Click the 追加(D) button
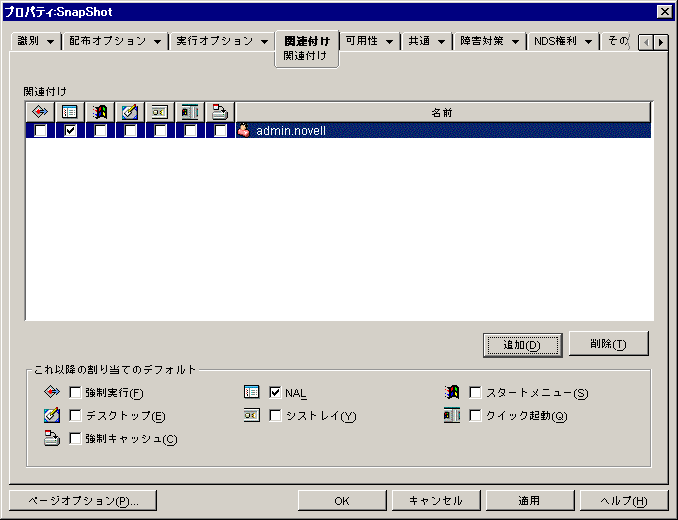678x520 pixels. (522, 345)
